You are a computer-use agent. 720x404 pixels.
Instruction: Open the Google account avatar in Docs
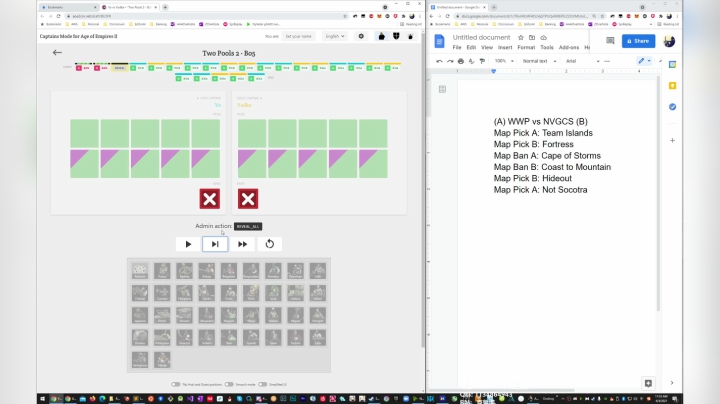(x=669, y=41)
